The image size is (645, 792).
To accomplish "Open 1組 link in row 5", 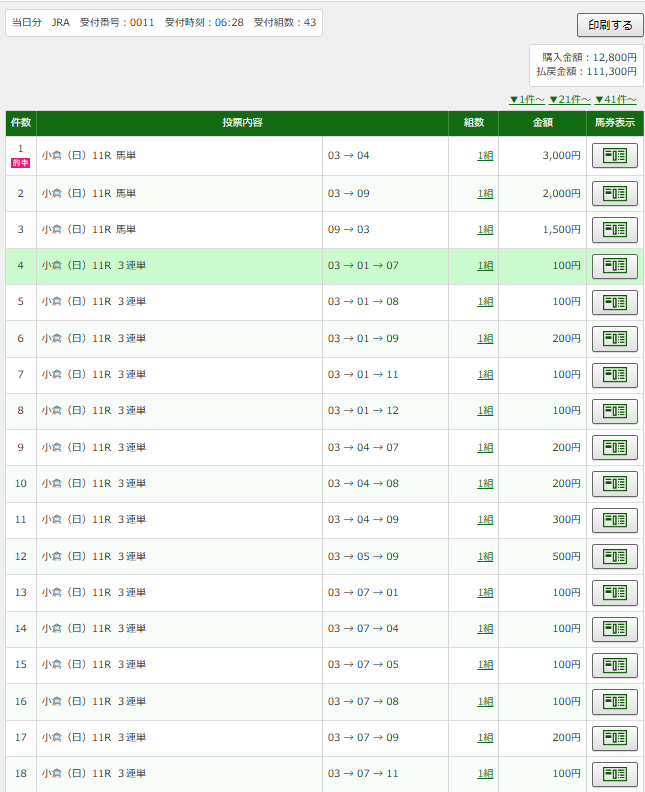I will (485, 302).
